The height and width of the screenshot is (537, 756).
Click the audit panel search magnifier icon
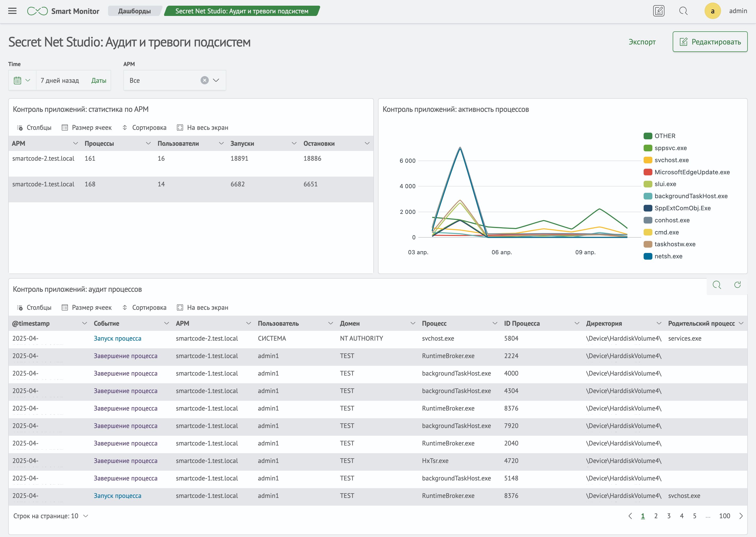coord(717,285)
